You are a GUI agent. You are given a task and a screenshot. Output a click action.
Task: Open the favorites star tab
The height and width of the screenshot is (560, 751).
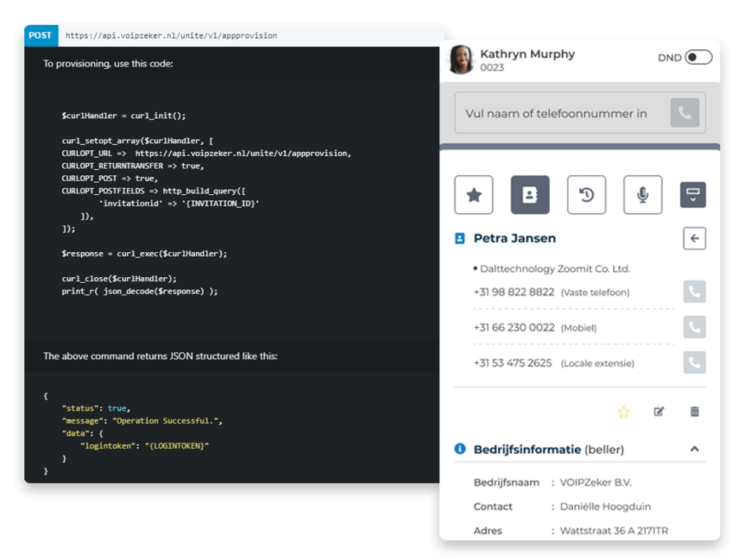(x=474, y=195)
